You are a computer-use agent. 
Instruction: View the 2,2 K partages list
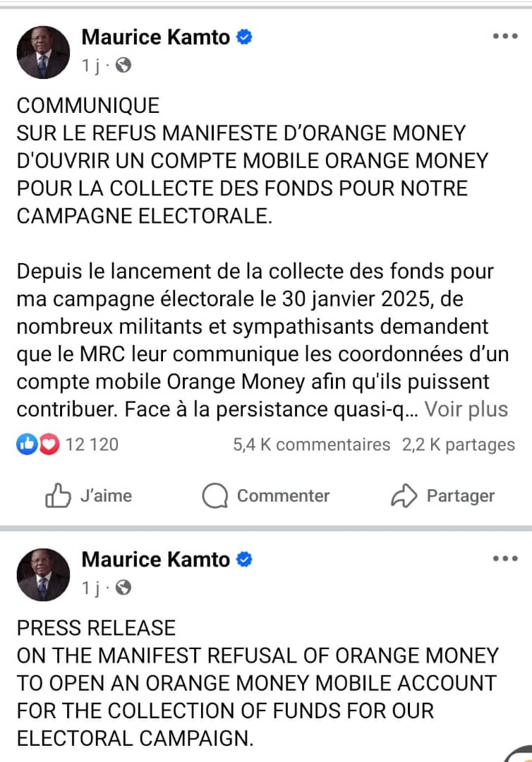(459, 445)
